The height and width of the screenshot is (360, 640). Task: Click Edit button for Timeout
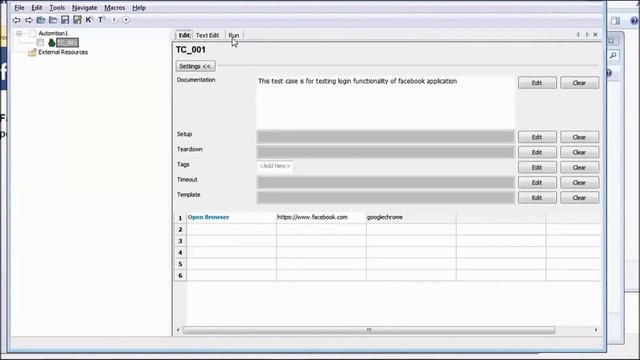point(537,182)
